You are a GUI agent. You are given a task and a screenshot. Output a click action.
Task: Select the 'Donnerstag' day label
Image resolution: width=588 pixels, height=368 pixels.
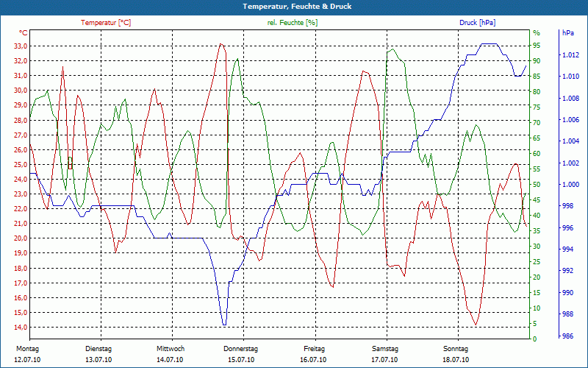pyautogui.click(x=241, y=349)
